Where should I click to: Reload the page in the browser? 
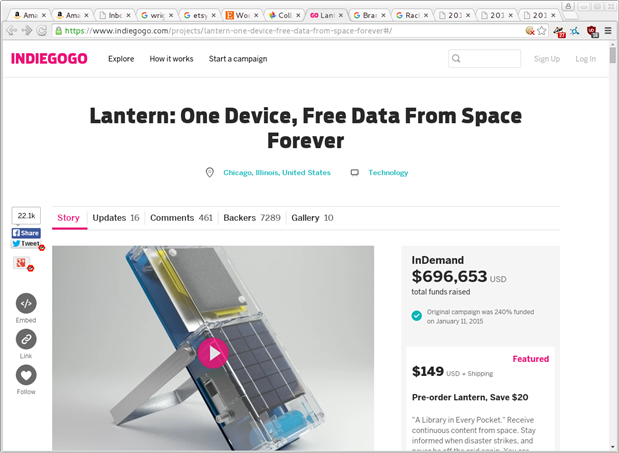[42, 31]
